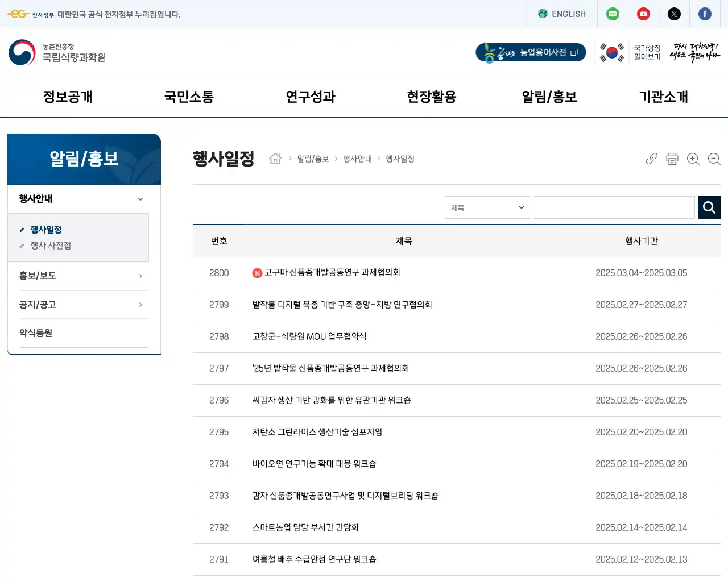Open the 현장활용 main menu
The width and height of the screenshot is (728, 582).
pyautogui.click(x=432, y=97)
